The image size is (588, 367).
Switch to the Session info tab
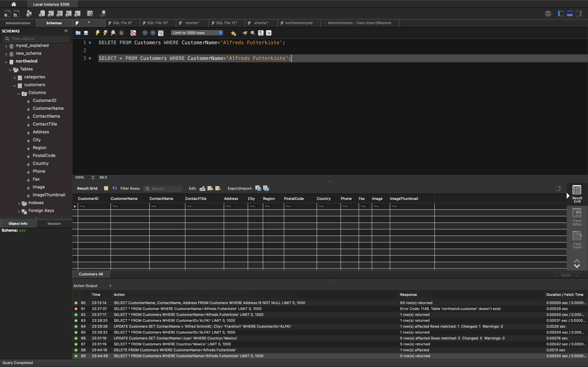[54, 223]
